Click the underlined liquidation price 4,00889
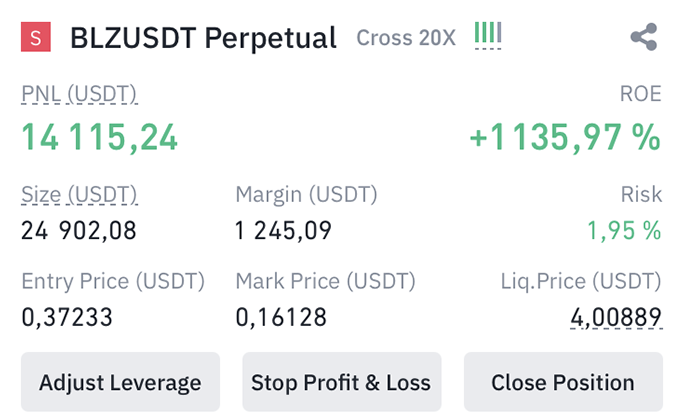This screenshot has height=416, width=690. (615, 318)
